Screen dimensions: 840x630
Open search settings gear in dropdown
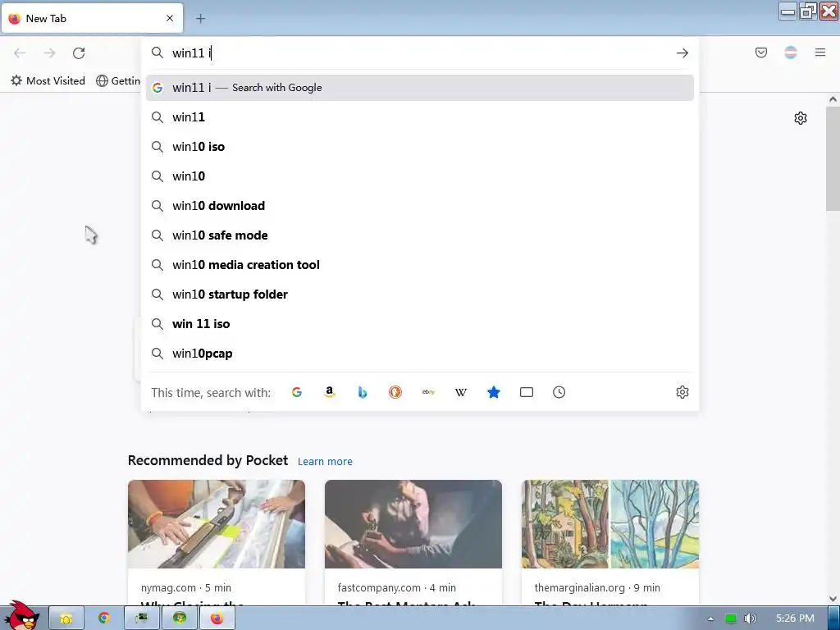pos(682,392)
